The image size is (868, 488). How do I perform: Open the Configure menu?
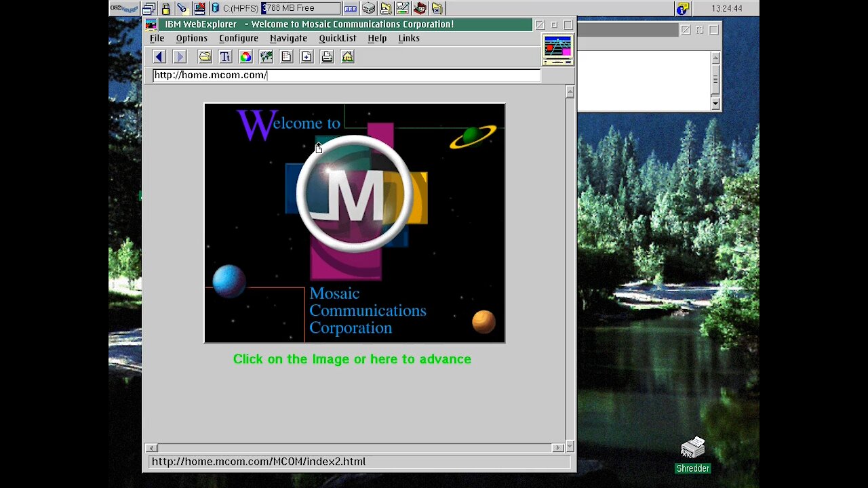[x=239, y=39]
